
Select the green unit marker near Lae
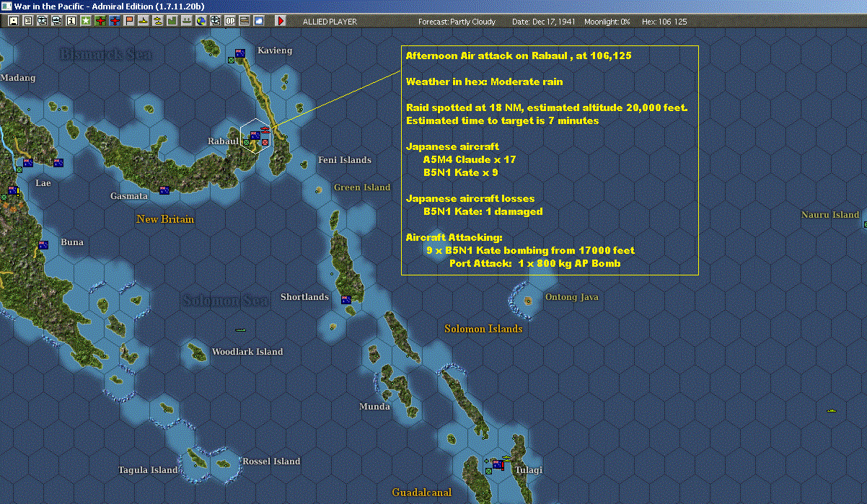tap(19, 169)
